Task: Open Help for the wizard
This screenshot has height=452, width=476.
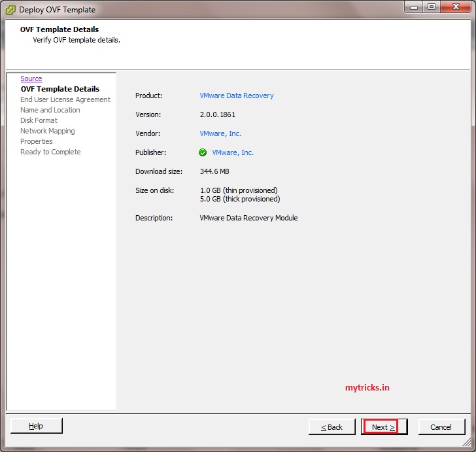Action: pyautogui.click(x=36, y=426)
